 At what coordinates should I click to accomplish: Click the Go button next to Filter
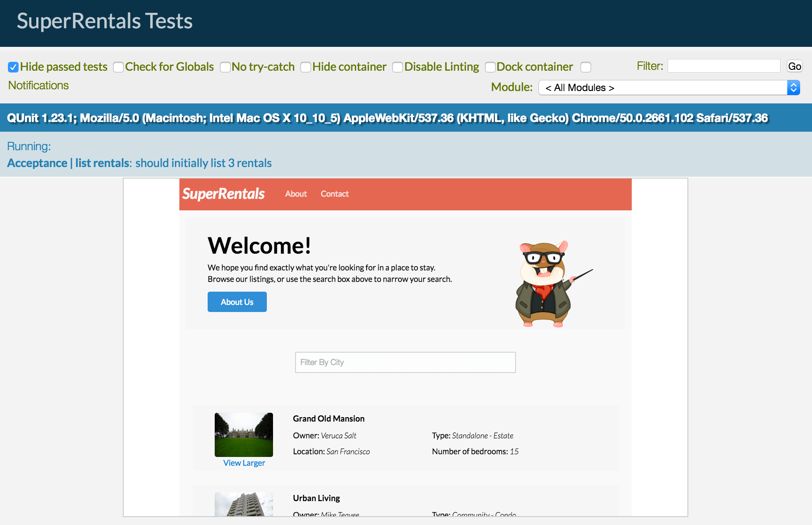click(794, 66)
